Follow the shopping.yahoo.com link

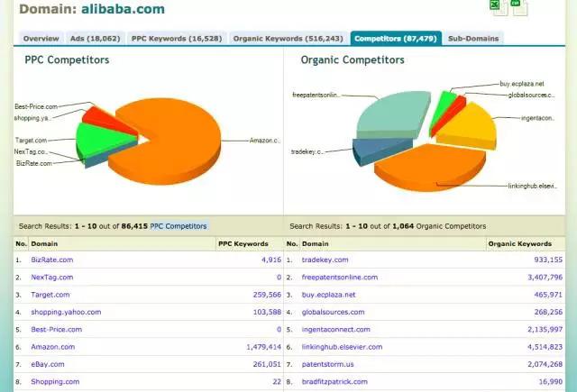click(66, 312)
